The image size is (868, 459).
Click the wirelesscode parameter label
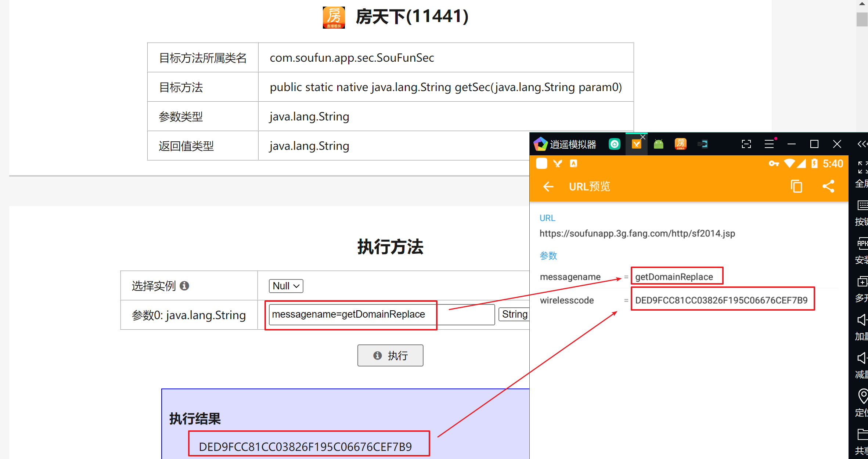tap(567, 300)
